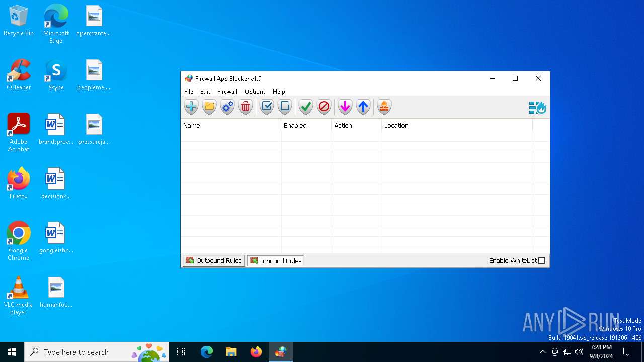The image size is (644, 362).
Task: Open the notification center
Action: 627,352
